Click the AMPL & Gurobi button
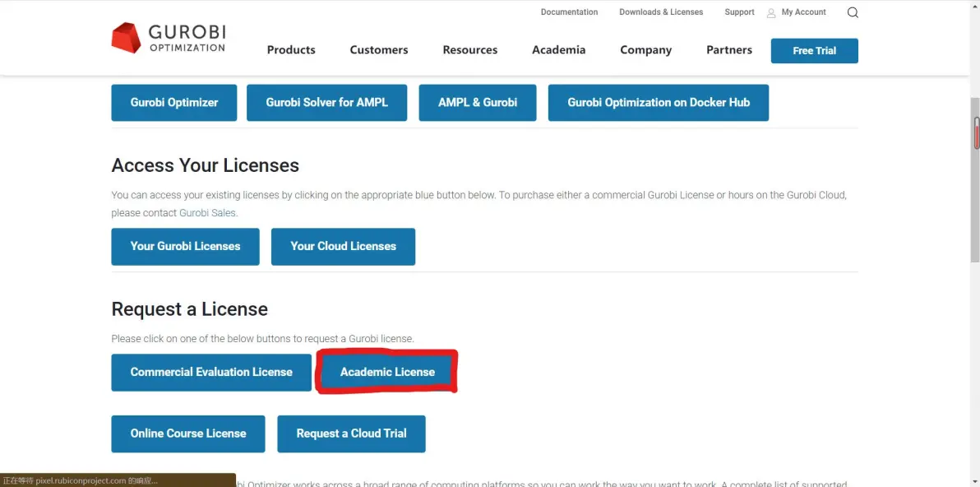The image size is (980, 487). click(x=478, y=103)
